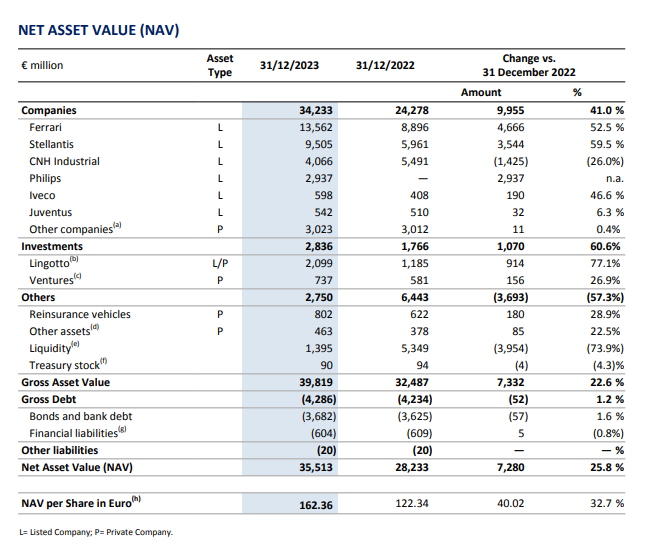The width and height of the screenshot is (660, 546).
Task: Select the 'Gross Debt' row label
Action: click(x=49, y=400)
